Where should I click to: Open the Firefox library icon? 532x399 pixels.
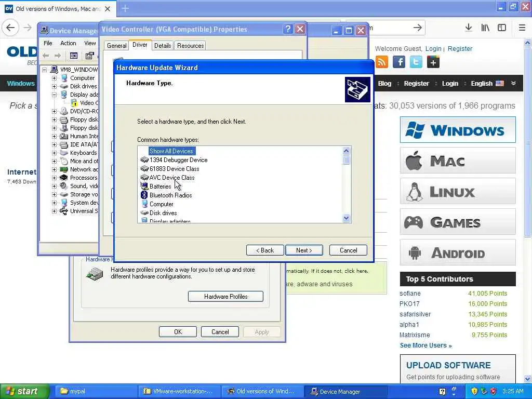point(485,28)
